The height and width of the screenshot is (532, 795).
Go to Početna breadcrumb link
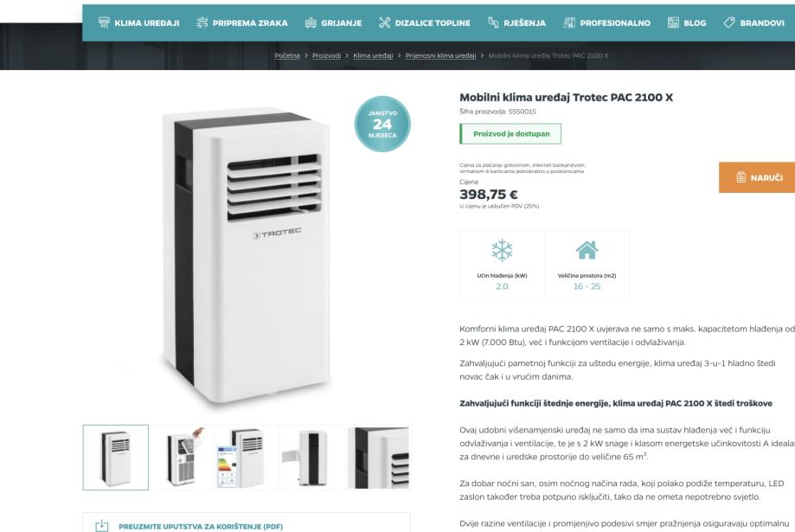tap(287, 55)
